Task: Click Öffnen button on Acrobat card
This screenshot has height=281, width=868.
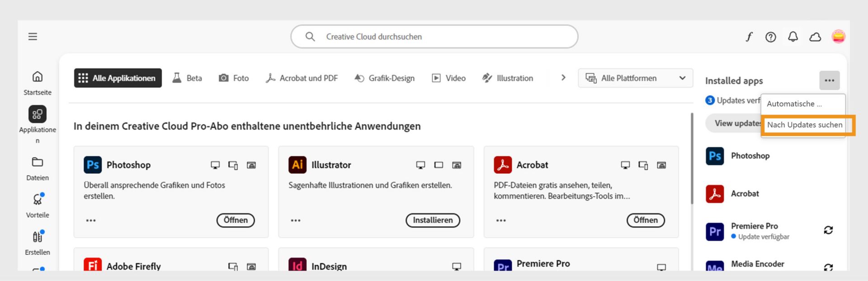Action: [x=645, y=220]
